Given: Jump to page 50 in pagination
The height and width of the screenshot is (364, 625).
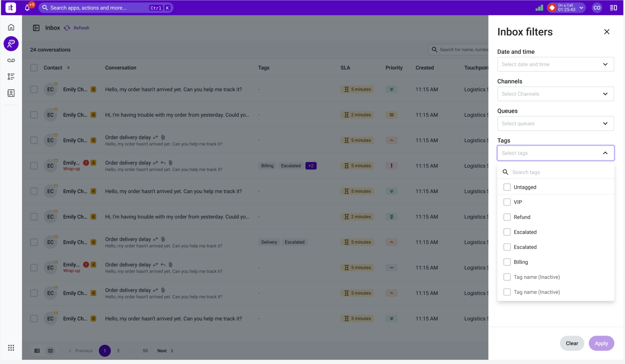Looking at the screenshot, I should (145, 351).
